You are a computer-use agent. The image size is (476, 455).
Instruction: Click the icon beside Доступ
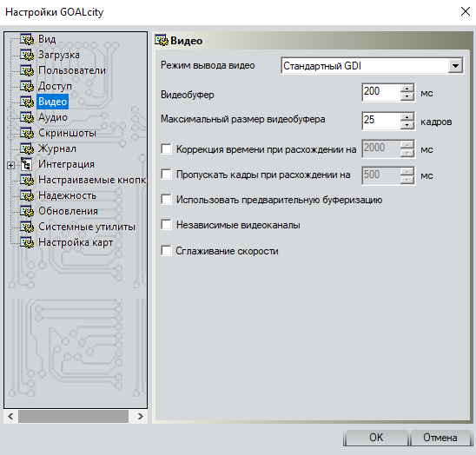click(x=27, y=86)
